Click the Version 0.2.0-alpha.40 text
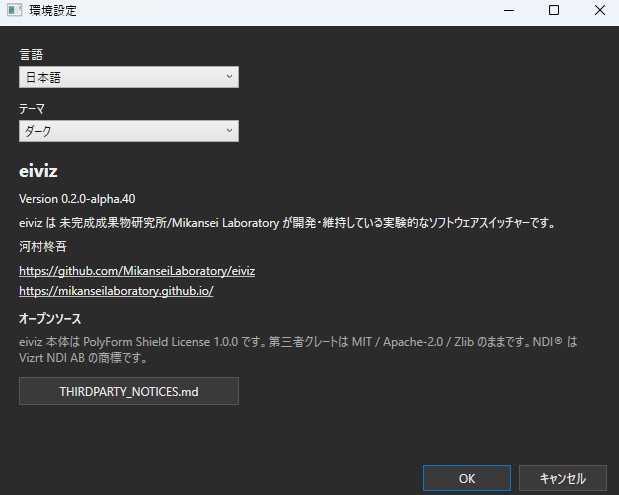This screenshot has width=619, height=495. 77,199
